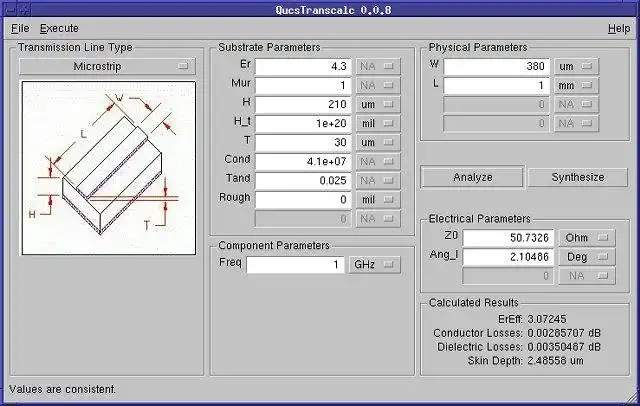
Task: Open the H_t mil unit dropdown
Action: 378,123
